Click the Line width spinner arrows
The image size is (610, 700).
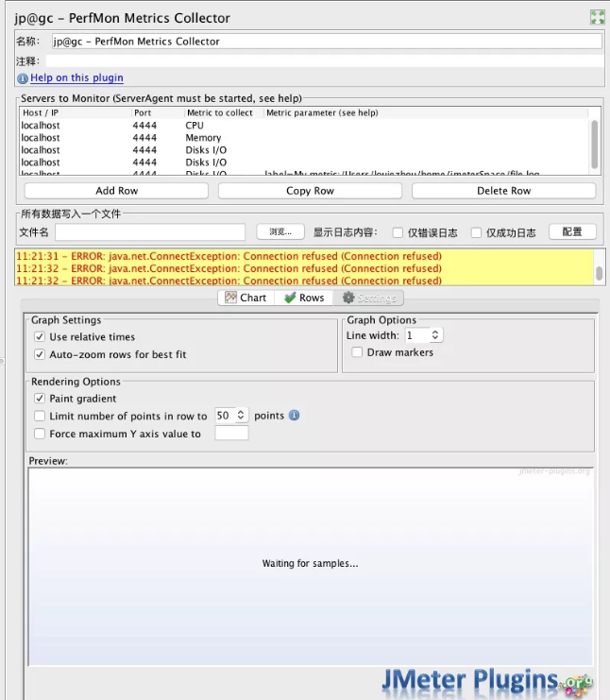click(x=435, y=334)
